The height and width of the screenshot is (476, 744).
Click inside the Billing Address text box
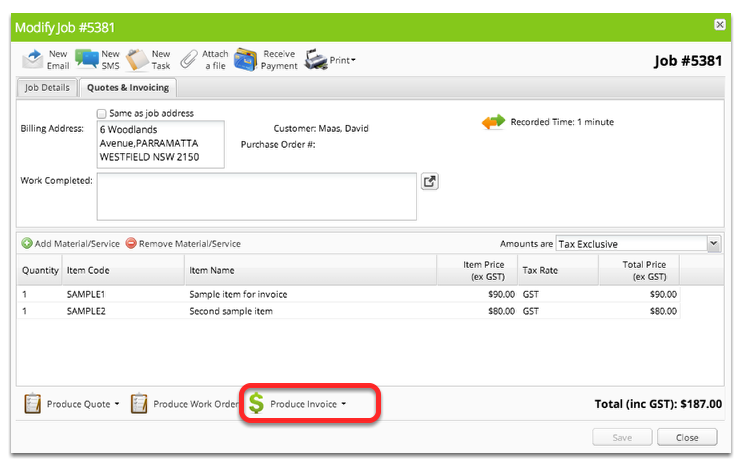[x=160, y=144]
